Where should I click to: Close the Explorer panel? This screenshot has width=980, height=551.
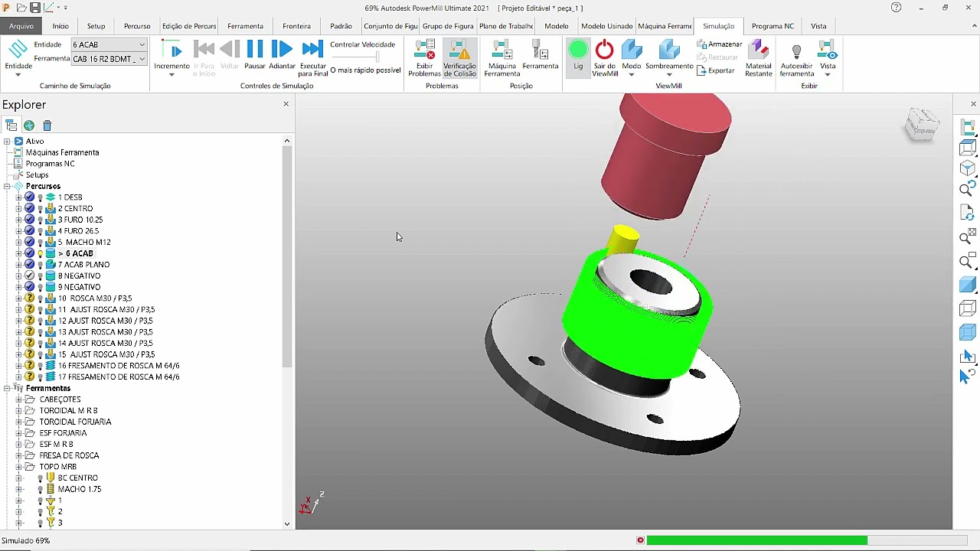[286, 104]
